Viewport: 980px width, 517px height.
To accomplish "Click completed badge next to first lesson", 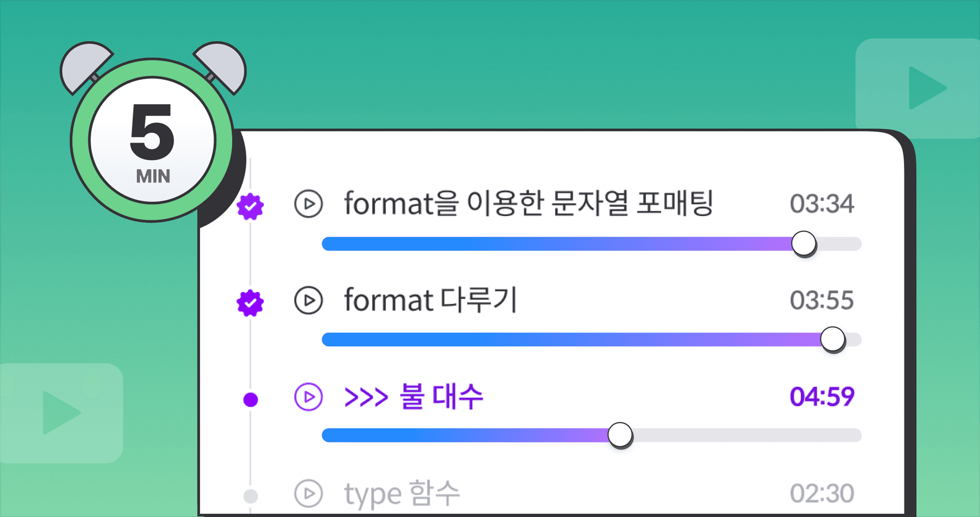I will click(x=250, y=206).
